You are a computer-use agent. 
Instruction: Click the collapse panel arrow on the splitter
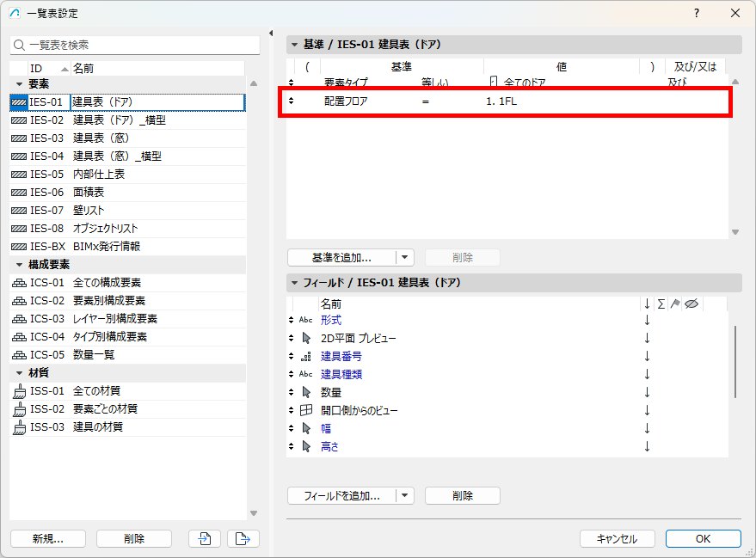271,34
